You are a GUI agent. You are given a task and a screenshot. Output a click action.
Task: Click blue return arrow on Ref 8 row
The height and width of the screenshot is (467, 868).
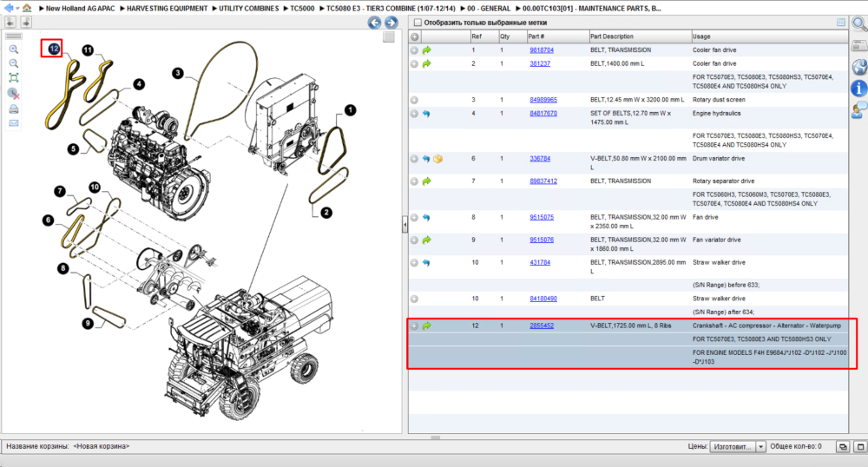click(x=426, y=218)
